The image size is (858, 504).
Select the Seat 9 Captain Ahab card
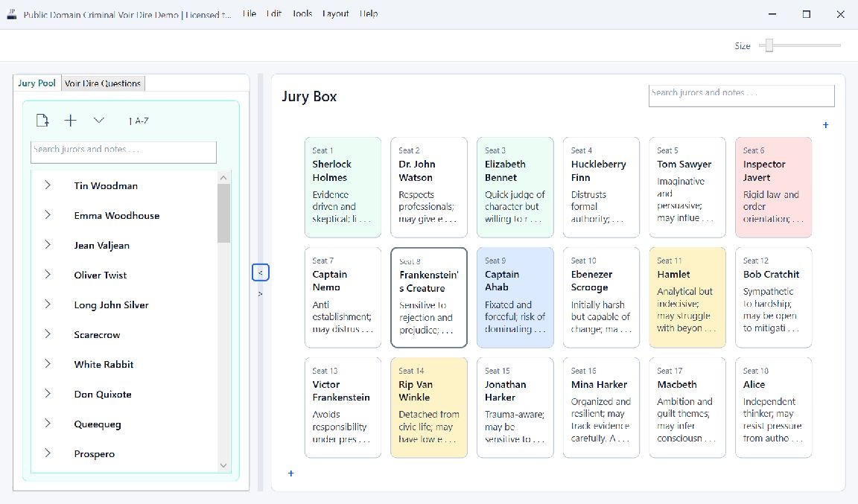point(515,298)
